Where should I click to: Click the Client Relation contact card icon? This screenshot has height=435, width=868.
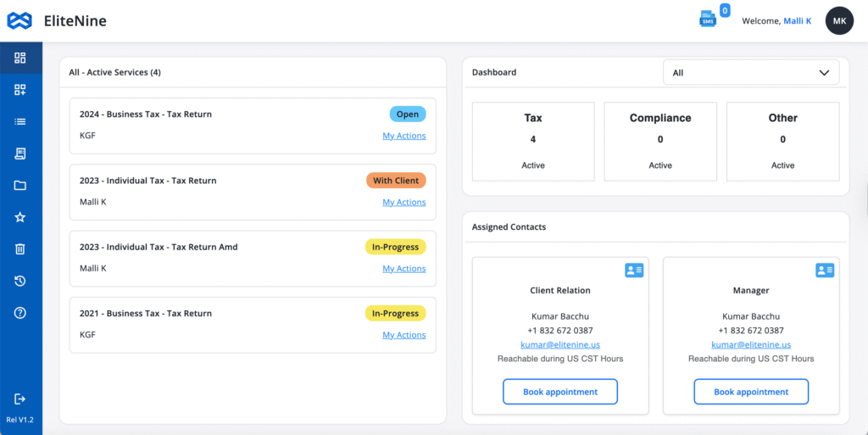(634, 270)
